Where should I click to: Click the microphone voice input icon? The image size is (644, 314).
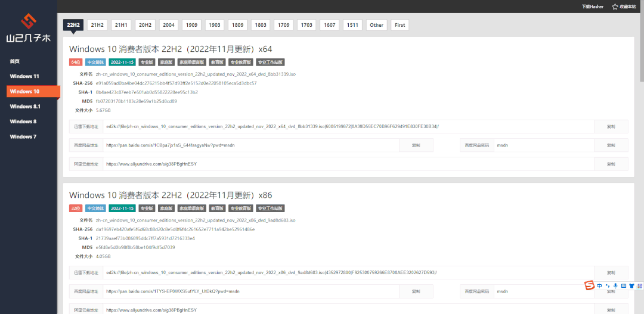(615, 286)
